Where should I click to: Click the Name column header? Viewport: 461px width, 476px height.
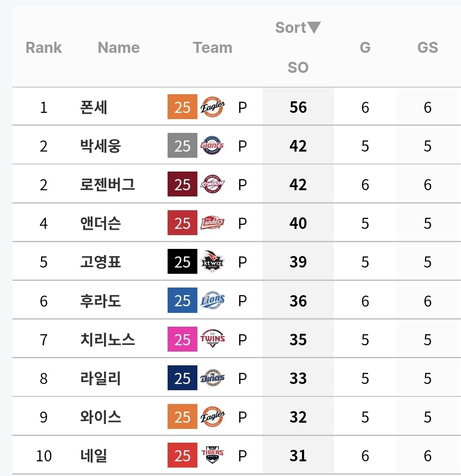click(x=119, y=48)
